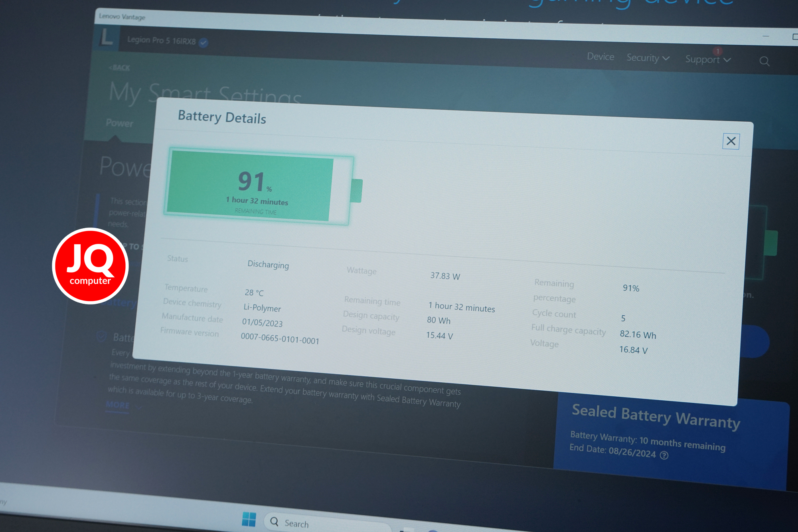
Task: Click the Battery Details title text
Action: pos(222,117)
